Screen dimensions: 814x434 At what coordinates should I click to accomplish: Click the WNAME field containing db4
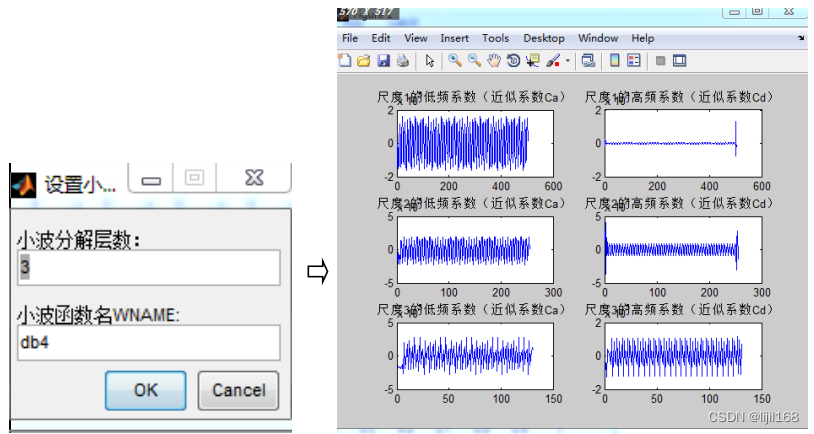149,343
